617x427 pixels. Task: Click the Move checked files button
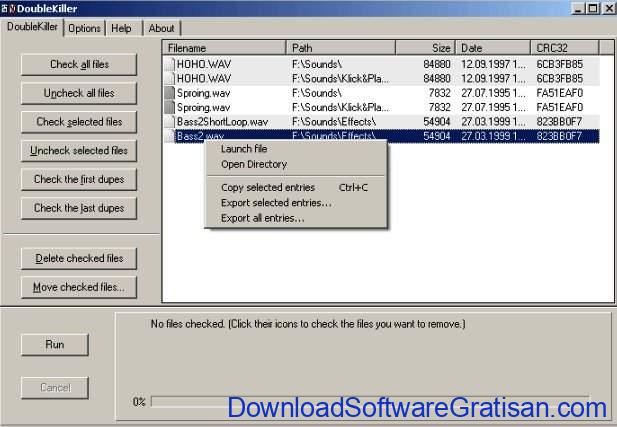[79, 287]
